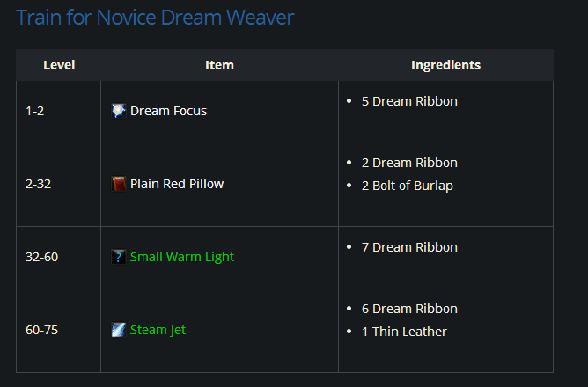Click the Steam Jet item icon
The height and width of the screenshot is (387, 588).
click(119, 330)
